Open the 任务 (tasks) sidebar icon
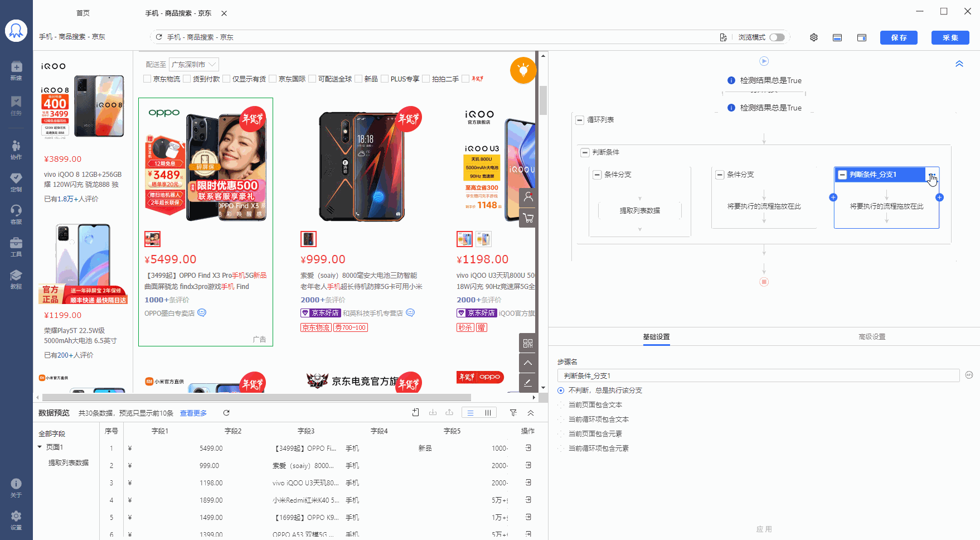980x540 pixels. point(16,105)
